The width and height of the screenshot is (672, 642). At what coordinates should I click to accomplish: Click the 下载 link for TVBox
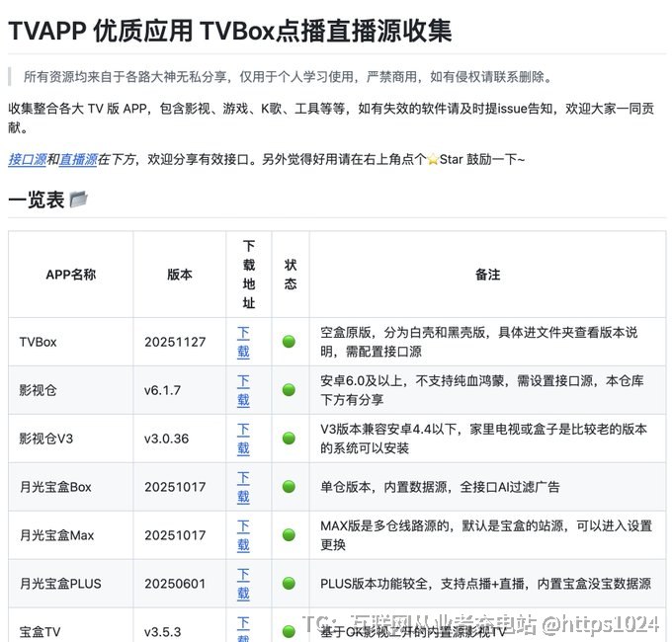click(x=243, y=342)
